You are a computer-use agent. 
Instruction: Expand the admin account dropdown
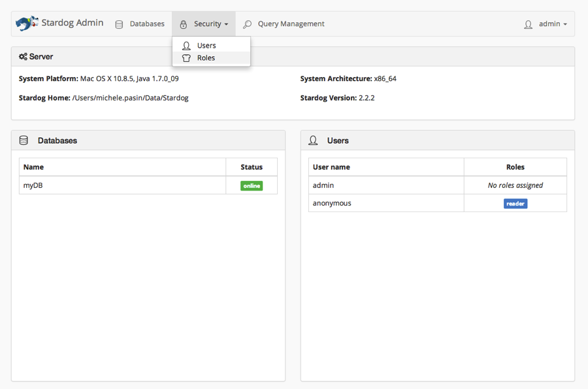(x=549, y=24)
